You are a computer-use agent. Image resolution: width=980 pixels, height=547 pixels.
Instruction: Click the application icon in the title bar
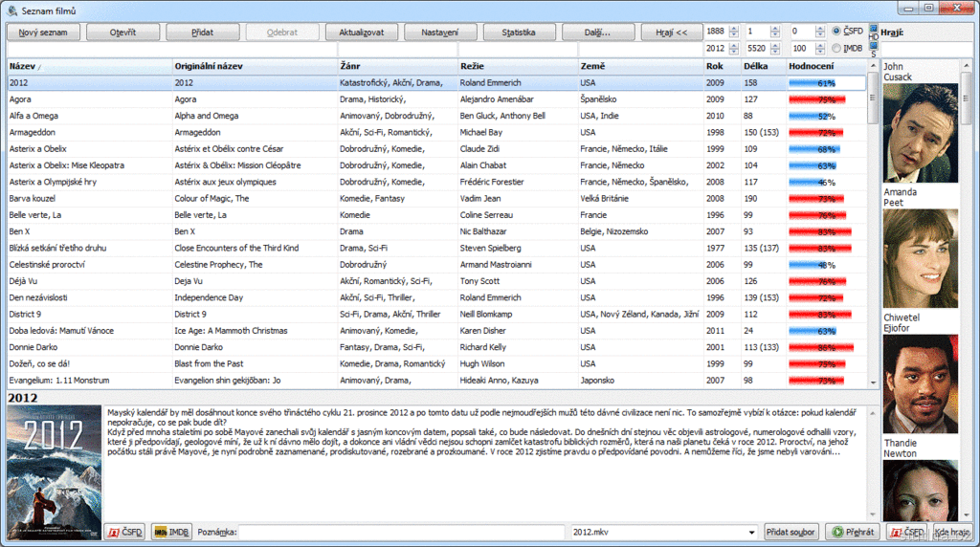pos(11,10)
